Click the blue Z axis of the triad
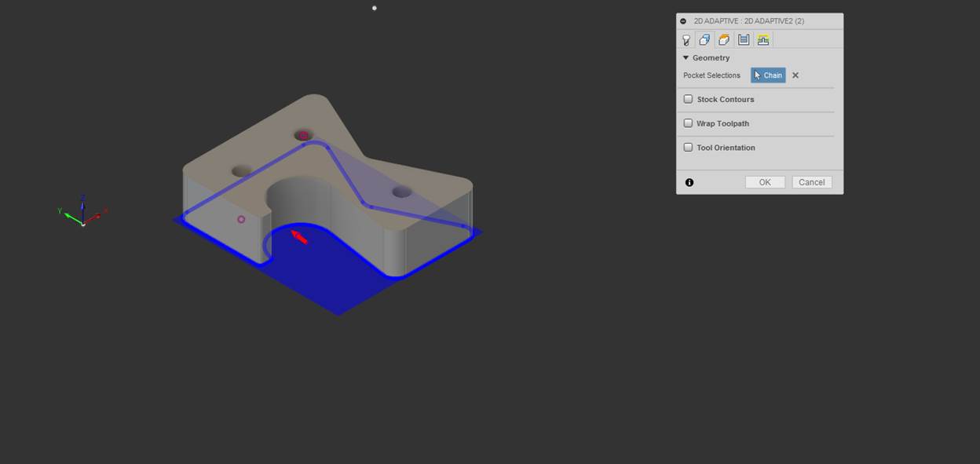Image resolution: width=980 pixels, height=464 pixels. tap(82, 207)
